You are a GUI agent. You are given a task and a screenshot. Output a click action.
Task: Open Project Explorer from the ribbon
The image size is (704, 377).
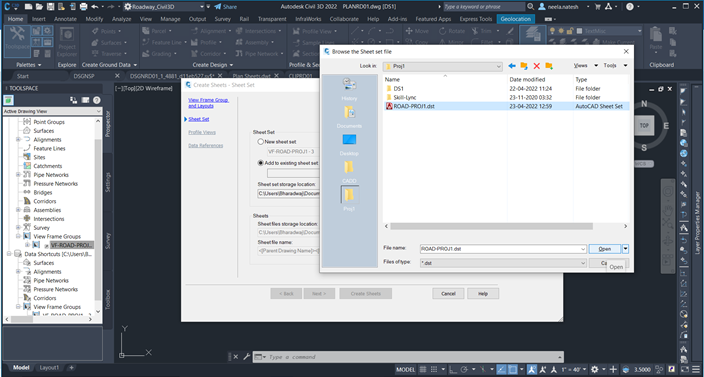(67, 41)
